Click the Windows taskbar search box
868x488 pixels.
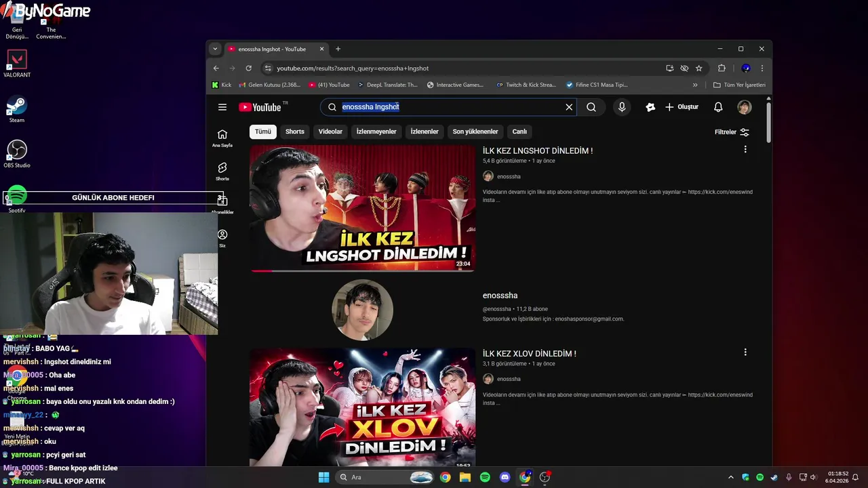tap(385, 477)
